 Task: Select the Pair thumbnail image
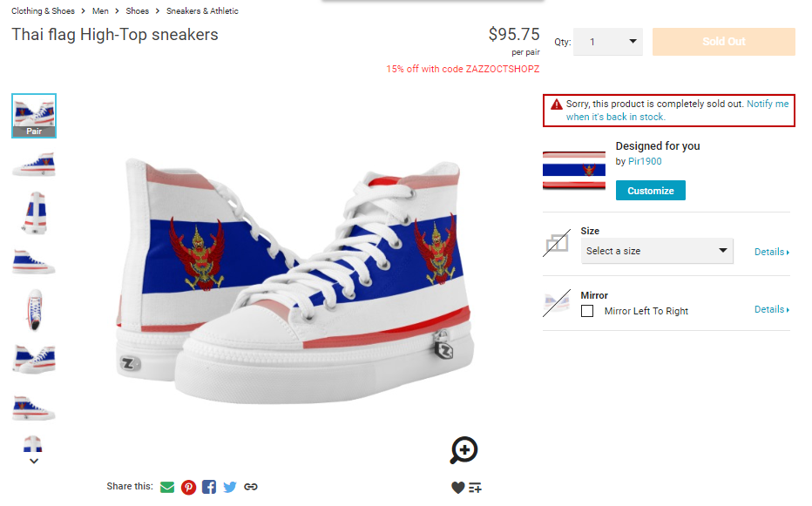pyautogui.click(x=34, y=116)
